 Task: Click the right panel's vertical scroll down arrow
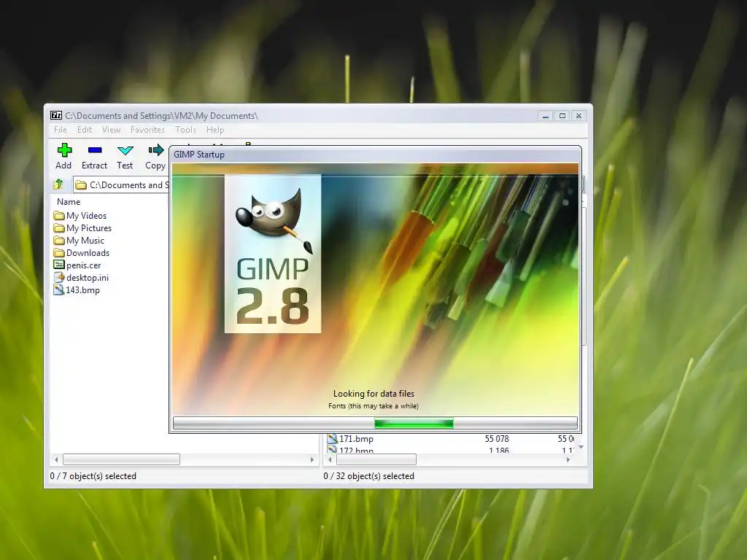coord(581,447)
